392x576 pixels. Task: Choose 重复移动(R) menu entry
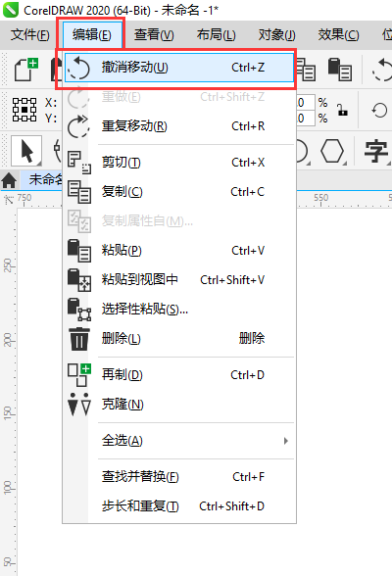pos(179,126)
